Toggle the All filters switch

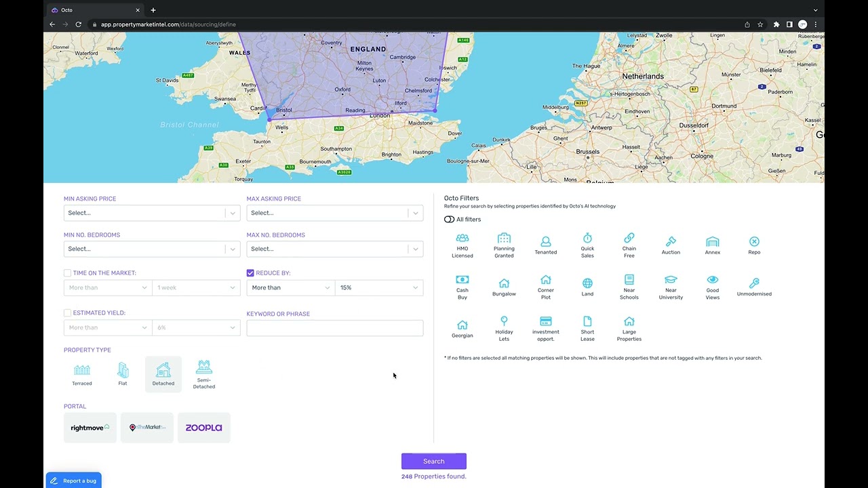tap(450, 220)
